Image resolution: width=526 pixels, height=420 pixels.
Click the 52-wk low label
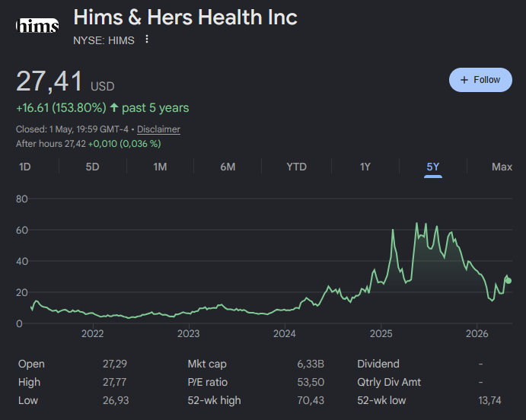tap(381, 400)
